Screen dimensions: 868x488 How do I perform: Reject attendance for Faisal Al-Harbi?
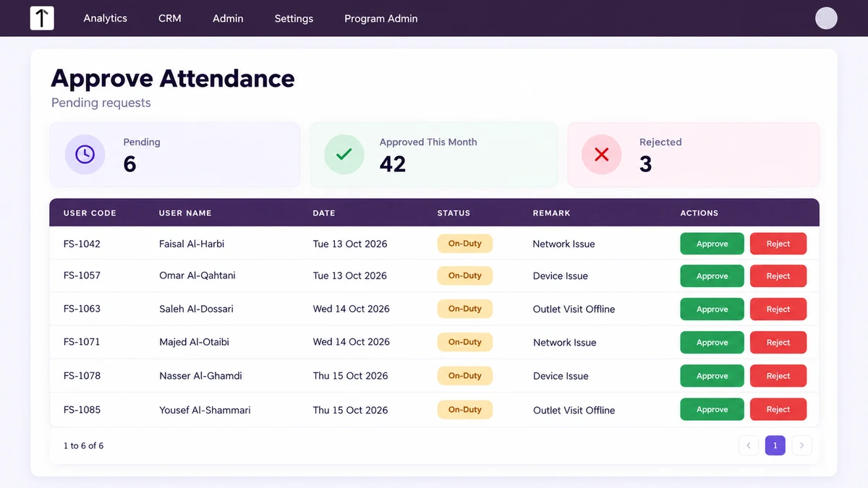778,244
